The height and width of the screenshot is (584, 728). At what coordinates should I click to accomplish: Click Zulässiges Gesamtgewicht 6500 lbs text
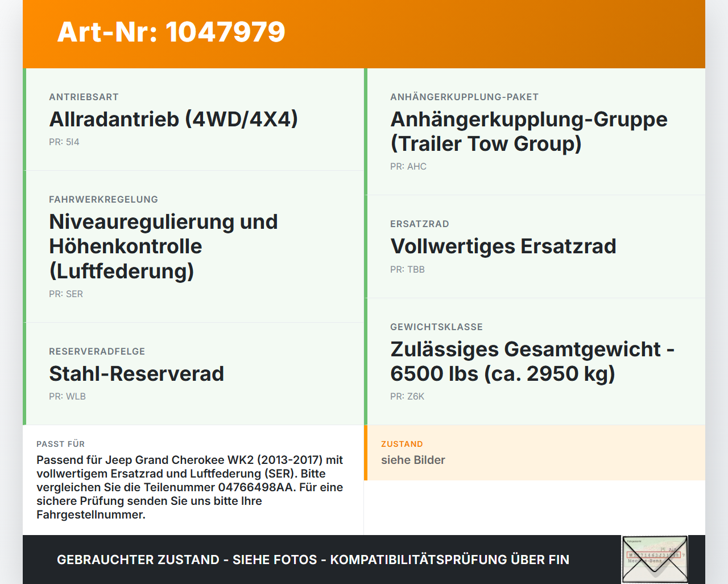click(x=532, y=361)
